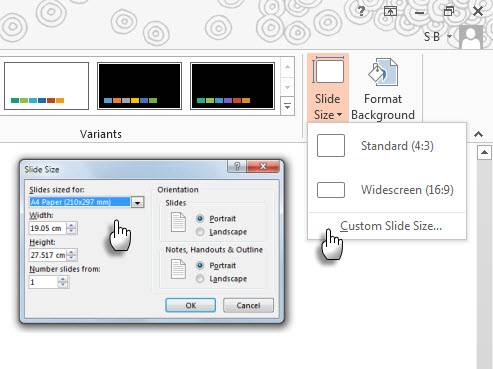
Task: Choose Standard (4:3) slide size
Action: click(387, 146)
